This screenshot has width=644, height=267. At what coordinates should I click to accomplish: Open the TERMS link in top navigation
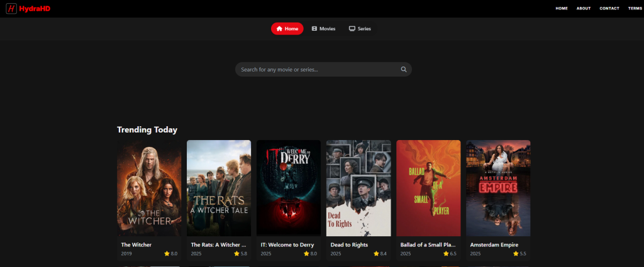pos(635,8)
